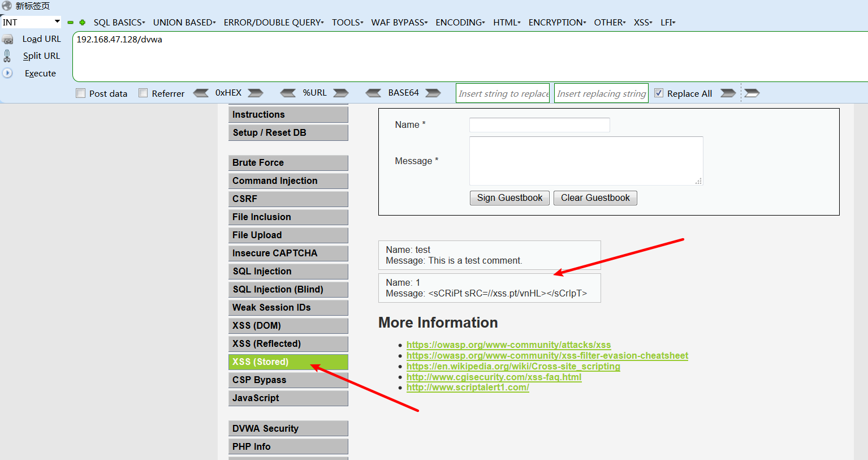Open the OTHER menu
This screenshot has width=868, height=460.
(x=610, y=23)
